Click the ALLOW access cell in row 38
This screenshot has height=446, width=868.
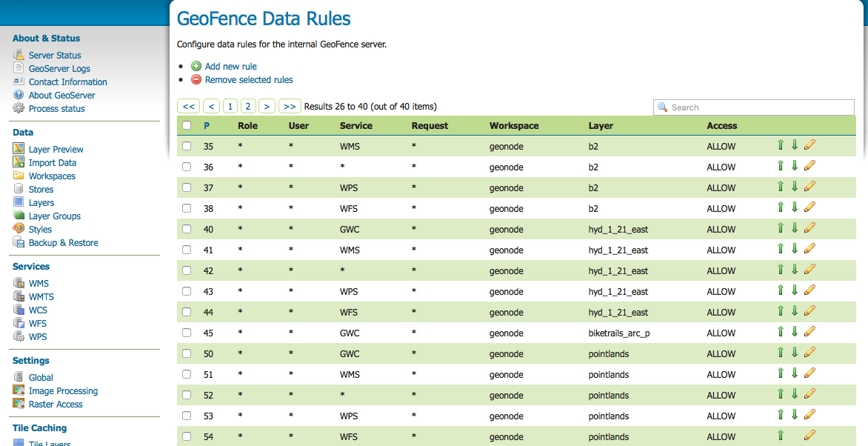[721, 208]
